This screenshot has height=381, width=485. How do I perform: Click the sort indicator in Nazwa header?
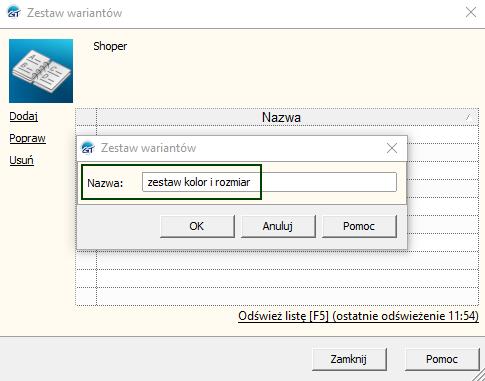[468, 117]
